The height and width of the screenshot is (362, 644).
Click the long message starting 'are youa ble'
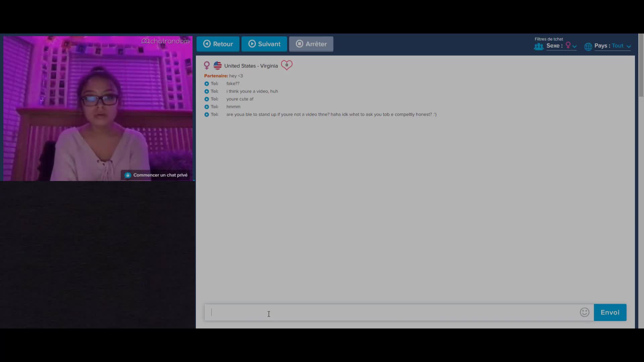point(331,114)
